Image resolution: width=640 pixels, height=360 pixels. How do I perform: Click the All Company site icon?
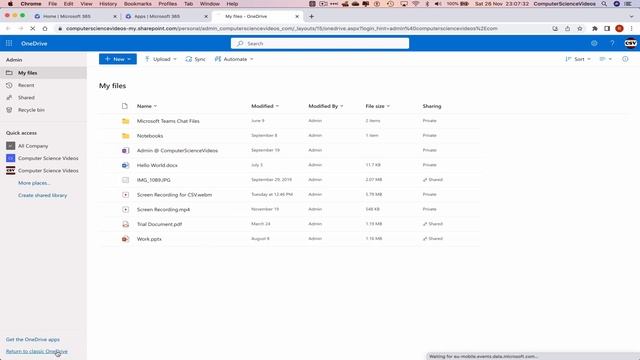pos(11,146)
